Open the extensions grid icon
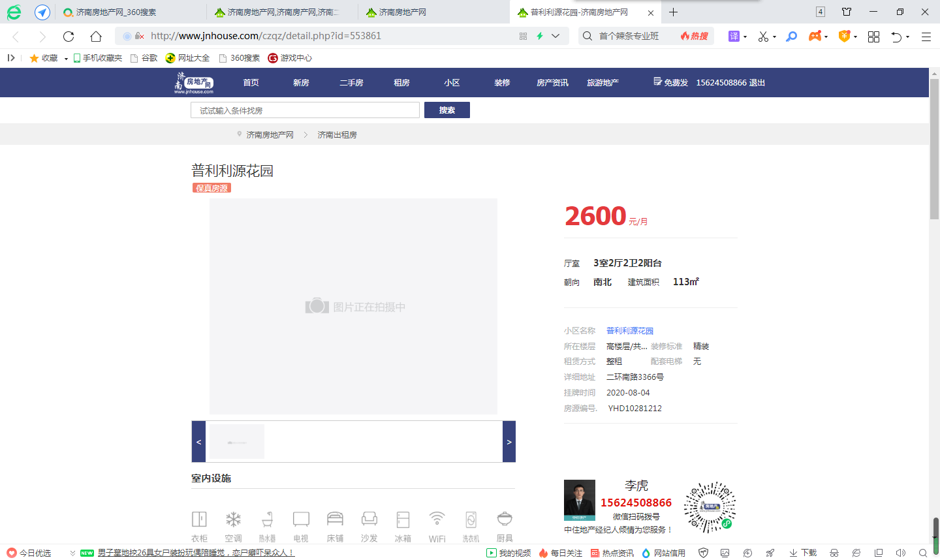 tap(873, 37)
